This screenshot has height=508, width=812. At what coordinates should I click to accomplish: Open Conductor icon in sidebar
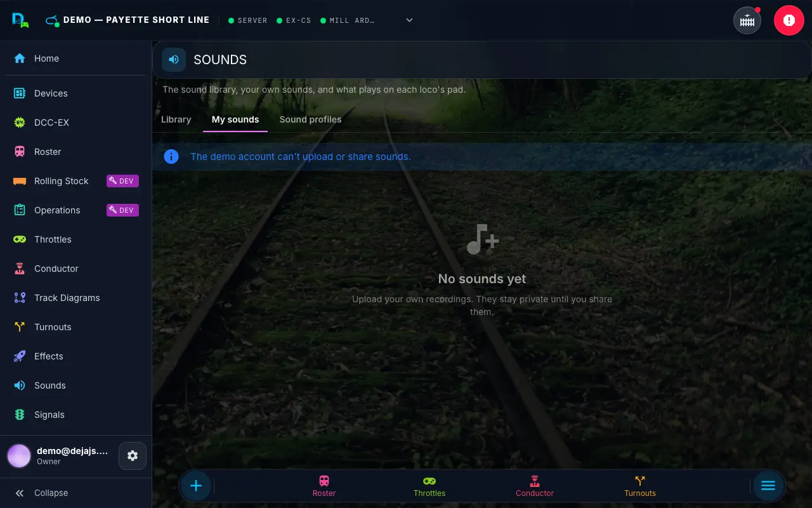(20, 269)
